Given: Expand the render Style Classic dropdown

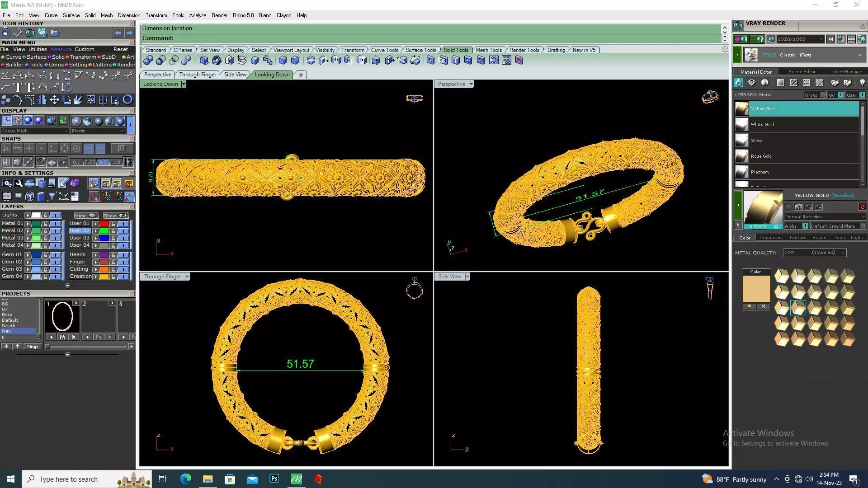Looking at the screenshot, I should [x=859, y=55].
